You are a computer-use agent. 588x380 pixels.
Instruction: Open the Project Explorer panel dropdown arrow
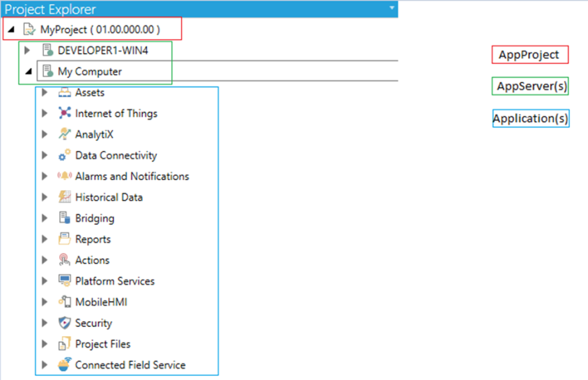(392, 8)
